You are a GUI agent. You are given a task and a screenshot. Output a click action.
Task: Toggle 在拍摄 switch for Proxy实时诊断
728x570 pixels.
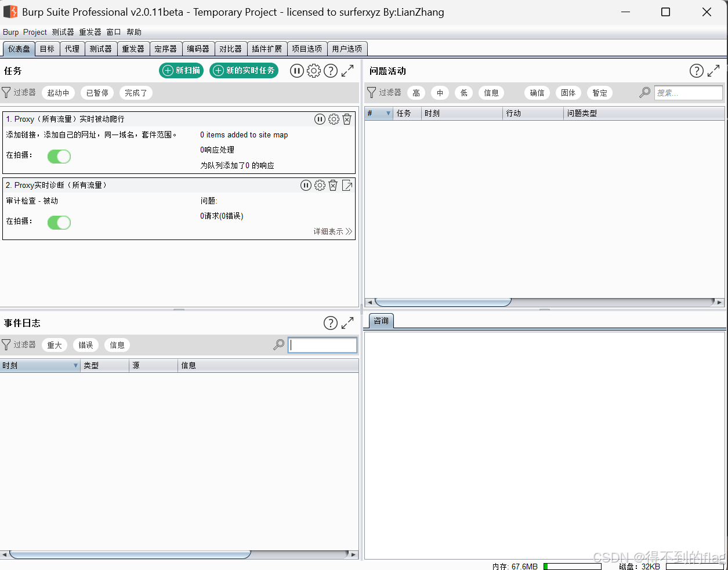coord(59,222)
